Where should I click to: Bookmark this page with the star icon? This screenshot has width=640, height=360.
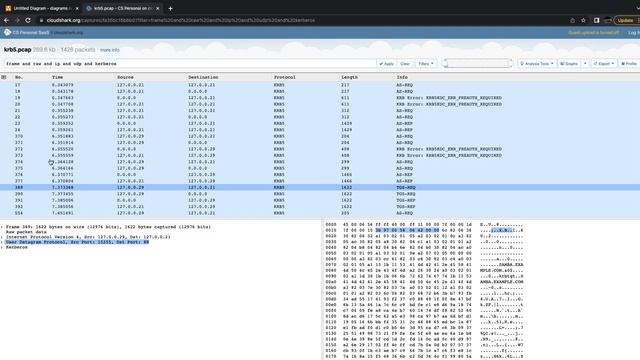(x=583, y=20)
